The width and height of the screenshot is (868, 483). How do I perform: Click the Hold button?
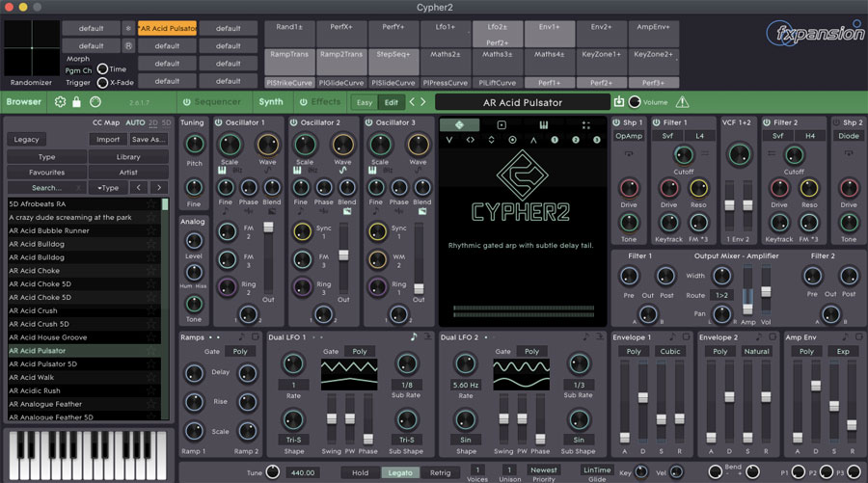pyautogui.click(x=361, y=472)
